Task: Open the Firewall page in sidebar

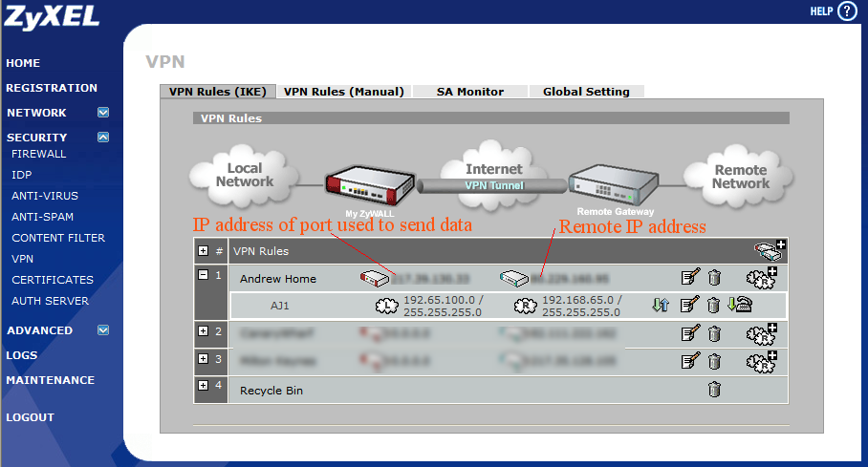Action: pyautogui.click(x=39, y=154)
